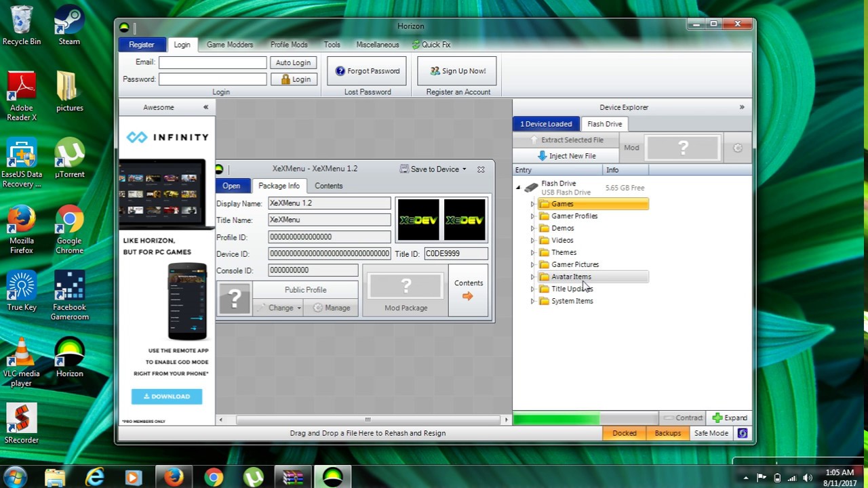
Task: Open Mozilla Firefox desktop icon
Action: [x=22, y=229]
